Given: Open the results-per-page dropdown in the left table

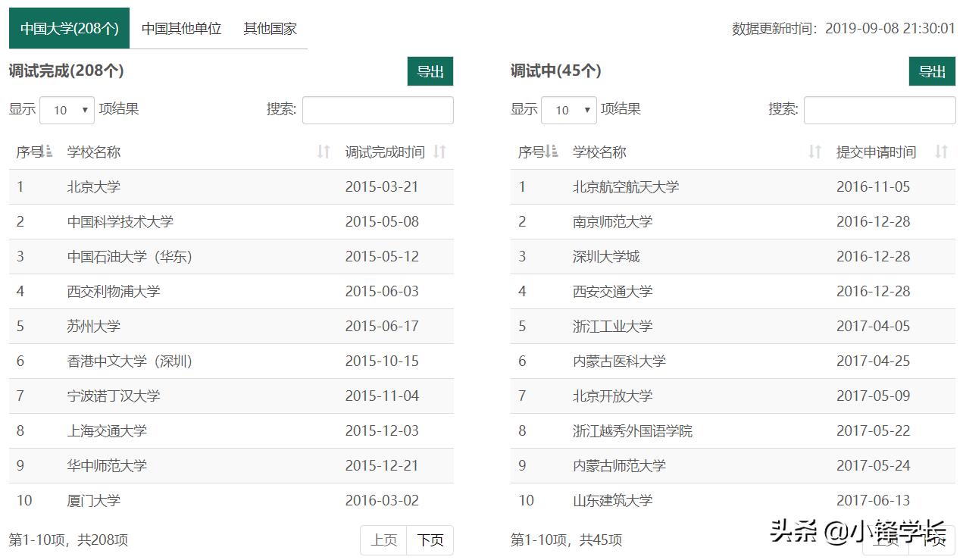Looking at the screenshot, I should [x=67, y=109].
